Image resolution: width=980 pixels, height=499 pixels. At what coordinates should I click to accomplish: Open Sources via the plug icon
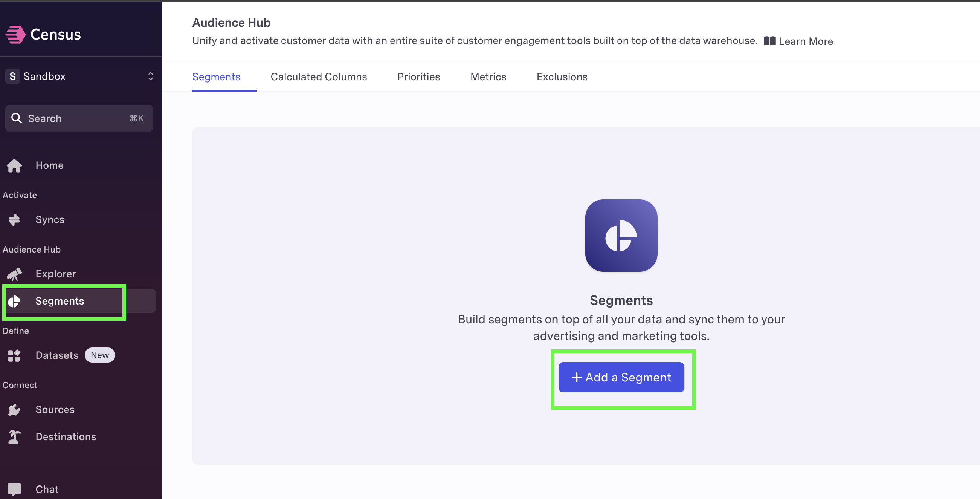tap(14, 410)
